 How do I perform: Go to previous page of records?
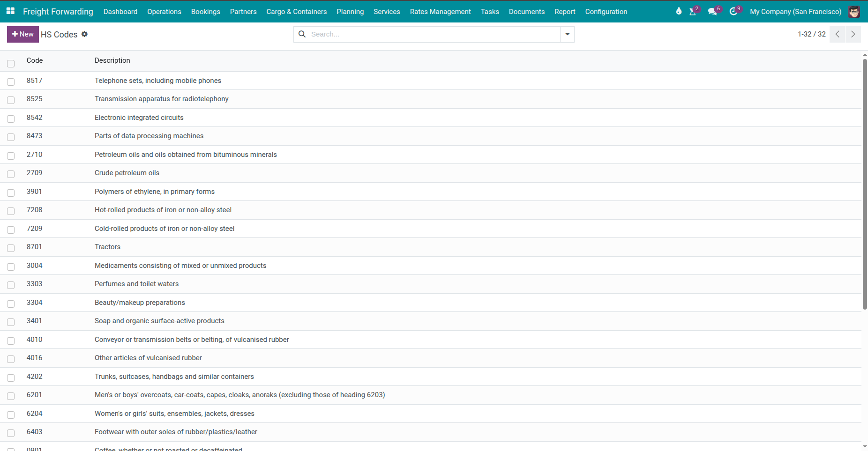click(837, 34)
